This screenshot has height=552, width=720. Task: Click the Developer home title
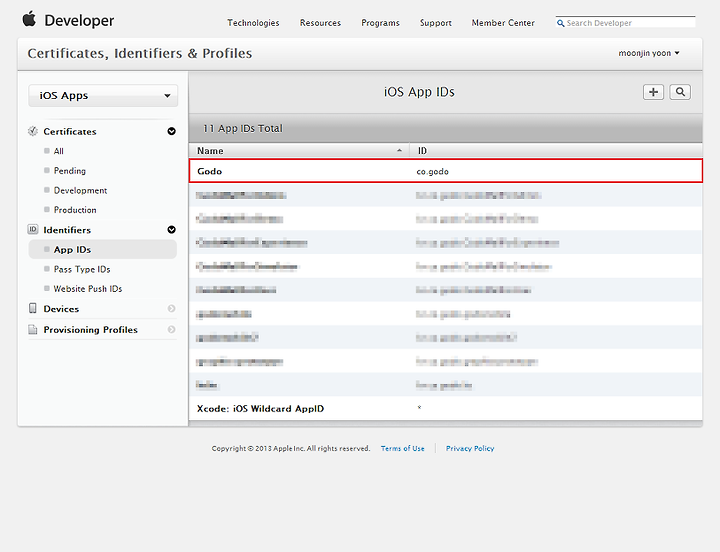pyautogui.click(x=79, y=20)
